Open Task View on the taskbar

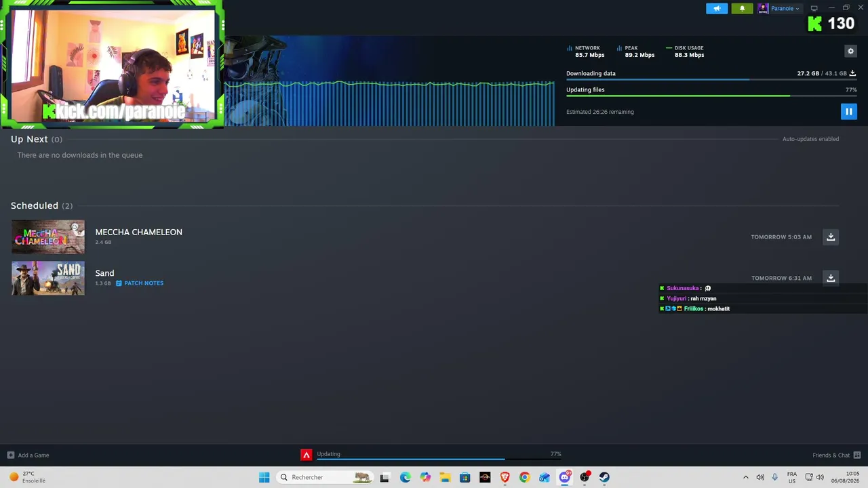pyautogui.click(x=384, y=477)
